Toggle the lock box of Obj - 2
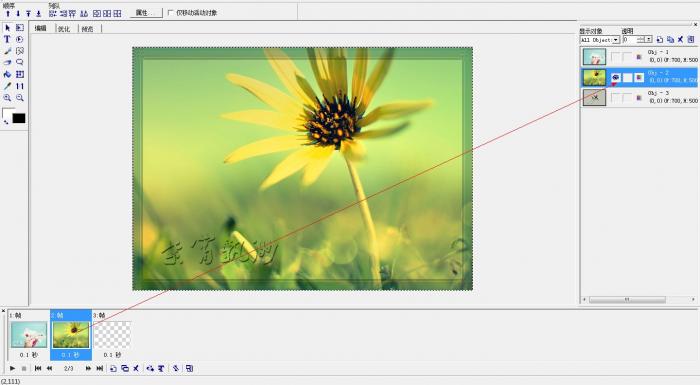This screenshot has width=700, height=385. (x=627, y=78)
